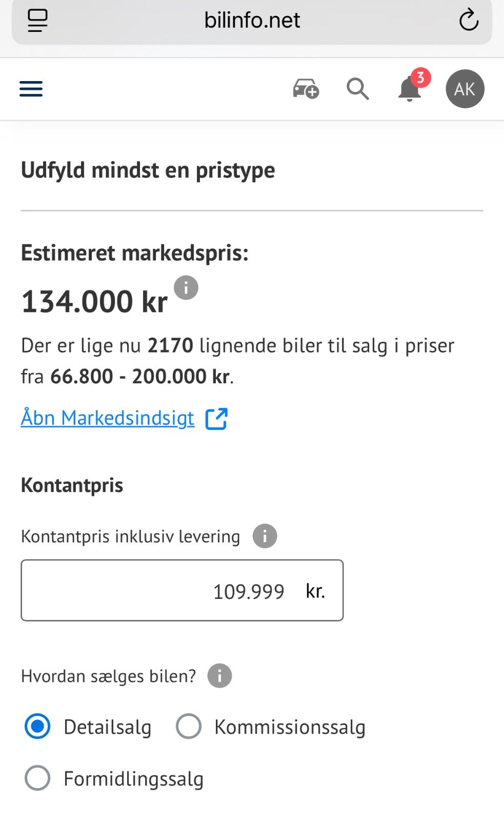Image resolution: width=504 pixels, height=821 pixels.
Task: Open the Åbn Markedsindsigt link
Action: (108, 418)
